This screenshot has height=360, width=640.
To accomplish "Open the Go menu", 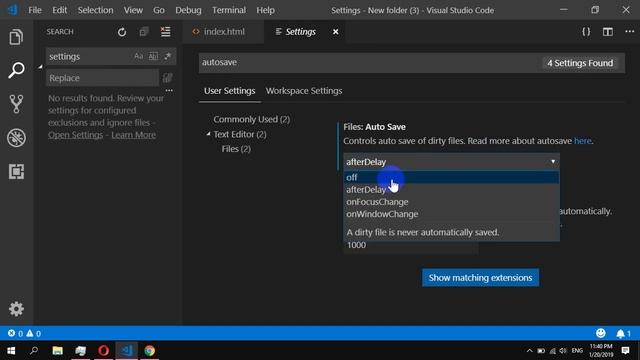I will pyautogui.click(x=159, y=10).
